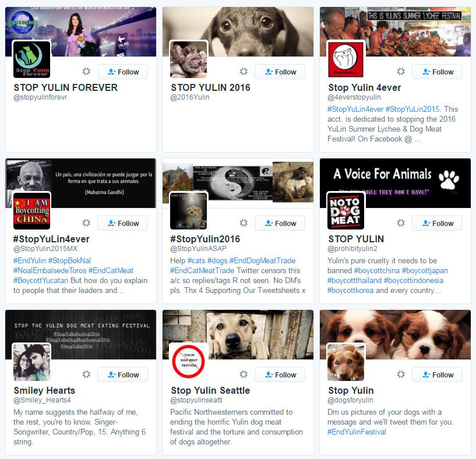Click gear icon for @prohibityulin2 account

(401, 223)
